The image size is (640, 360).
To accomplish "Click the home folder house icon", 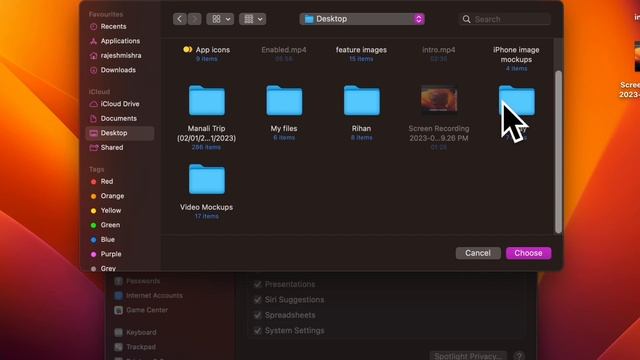I will pos(93,56).
